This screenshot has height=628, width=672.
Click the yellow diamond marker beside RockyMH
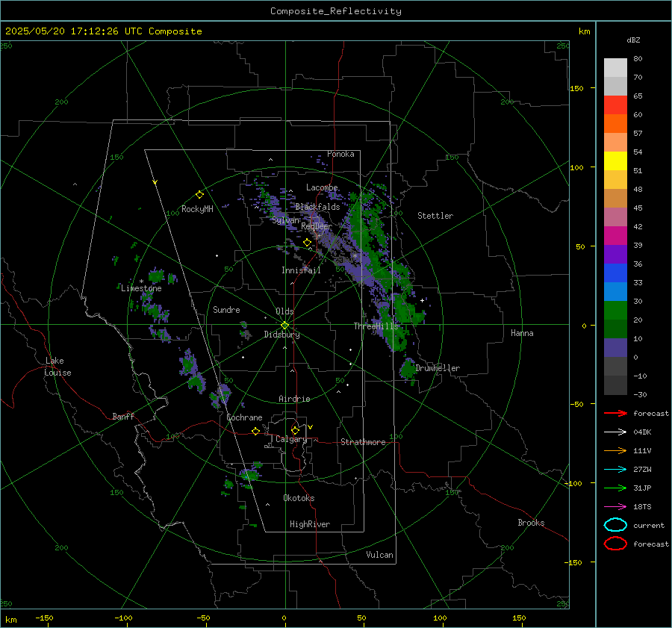click(x=199, y=195)
